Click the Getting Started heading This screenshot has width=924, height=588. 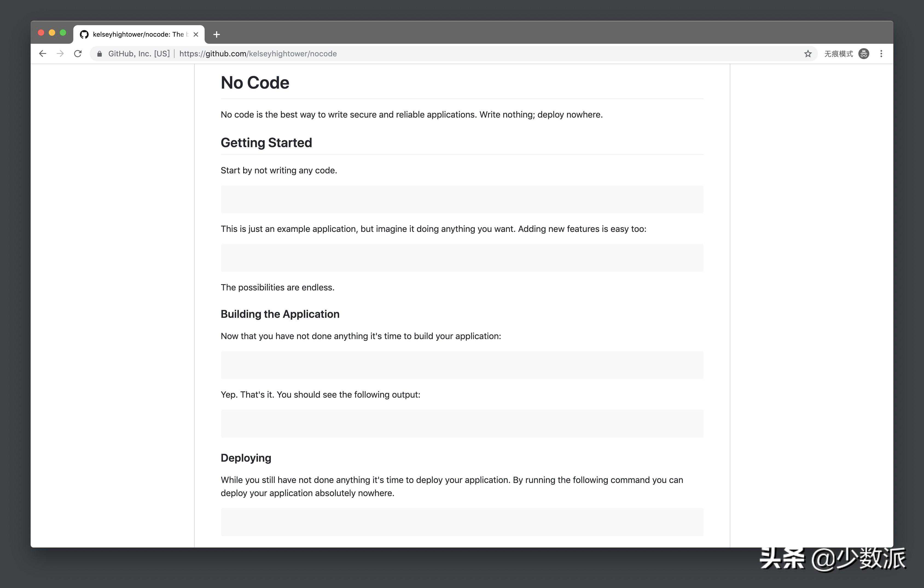coord(266,143)
